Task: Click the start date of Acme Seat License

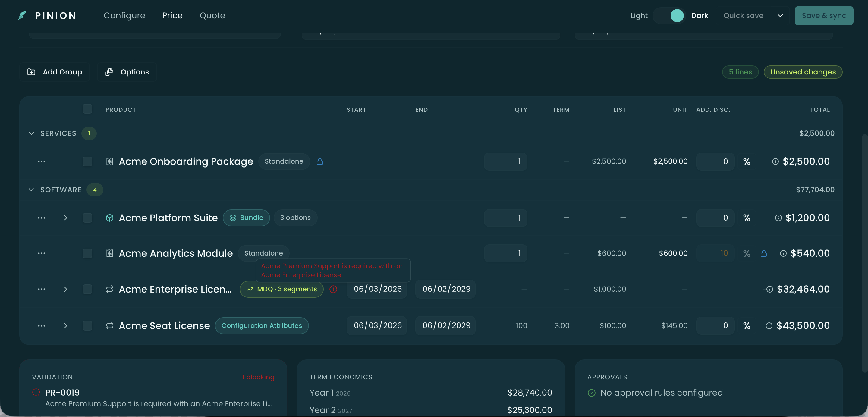Action: (x=377, y=325)
